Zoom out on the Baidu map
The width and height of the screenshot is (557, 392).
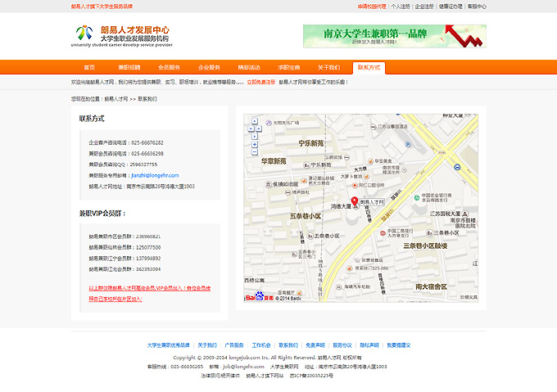point(255,151)
